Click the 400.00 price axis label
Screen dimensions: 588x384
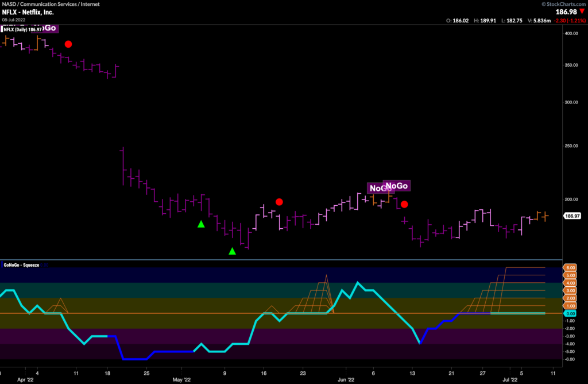(x=571, y=33)
